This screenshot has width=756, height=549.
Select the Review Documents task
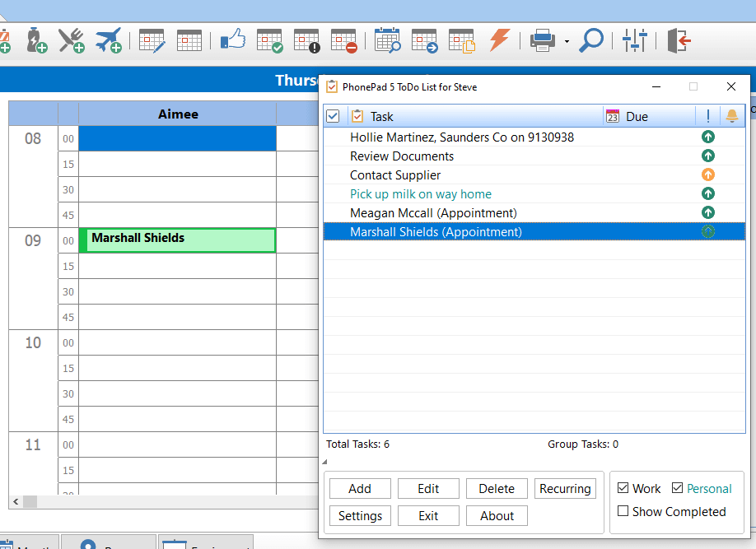[534, 156]
